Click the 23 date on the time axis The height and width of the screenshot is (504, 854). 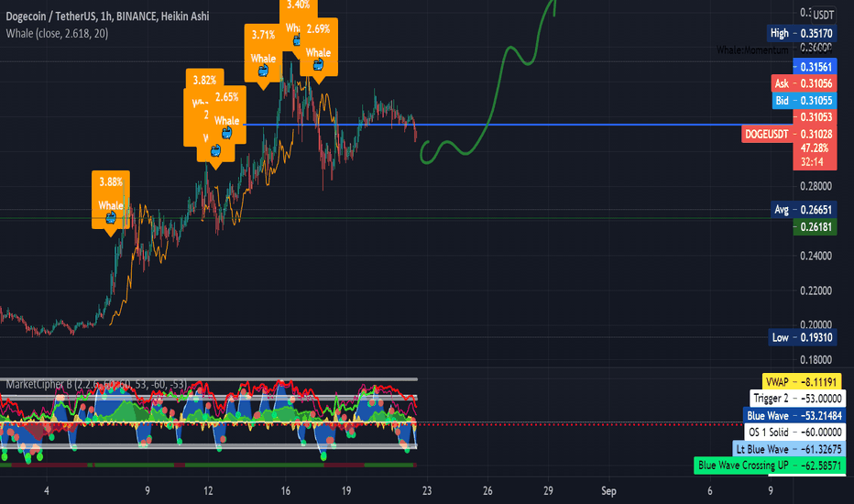(427, 491)
